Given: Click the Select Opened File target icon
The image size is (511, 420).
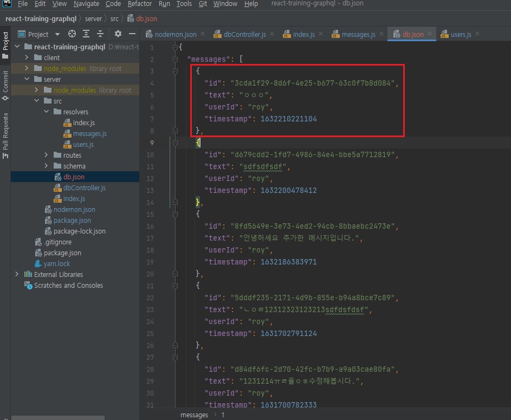Looking at the screenshot, I should 72,34.
